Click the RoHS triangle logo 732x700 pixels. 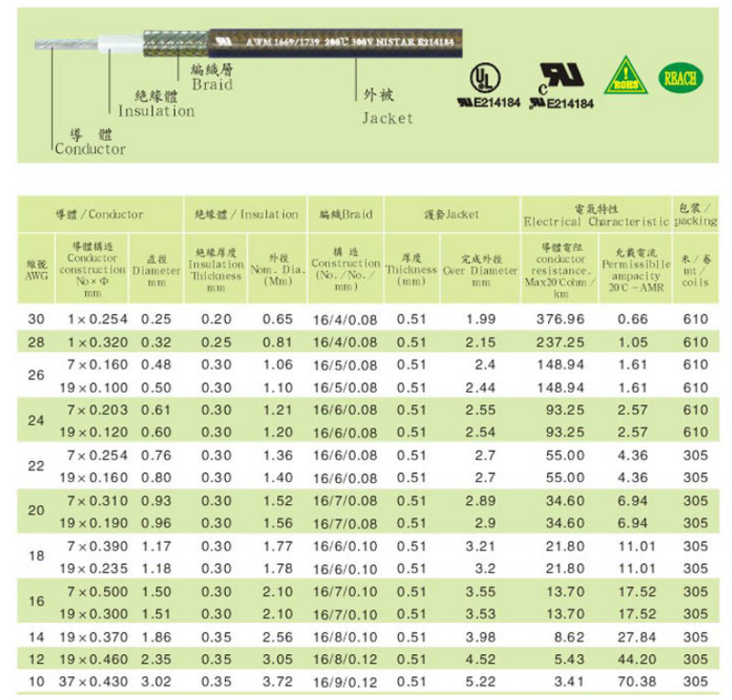point(623,76)
